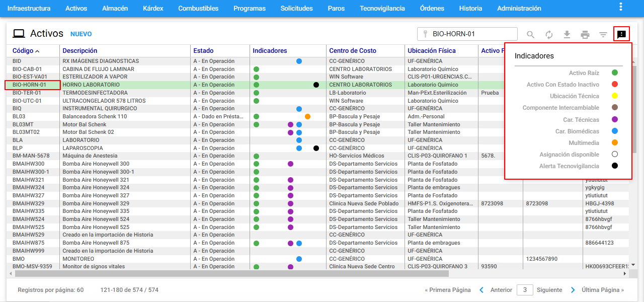Open the Programas menu
Viewport: 644px width, 302px height.
point(250,9)
